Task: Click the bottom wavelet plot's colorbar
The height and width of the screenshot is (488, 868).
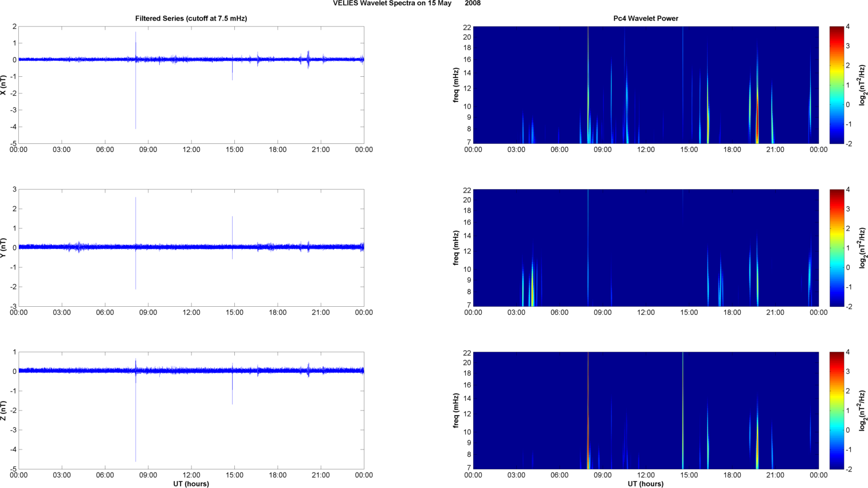Action: tap(836, 411)
